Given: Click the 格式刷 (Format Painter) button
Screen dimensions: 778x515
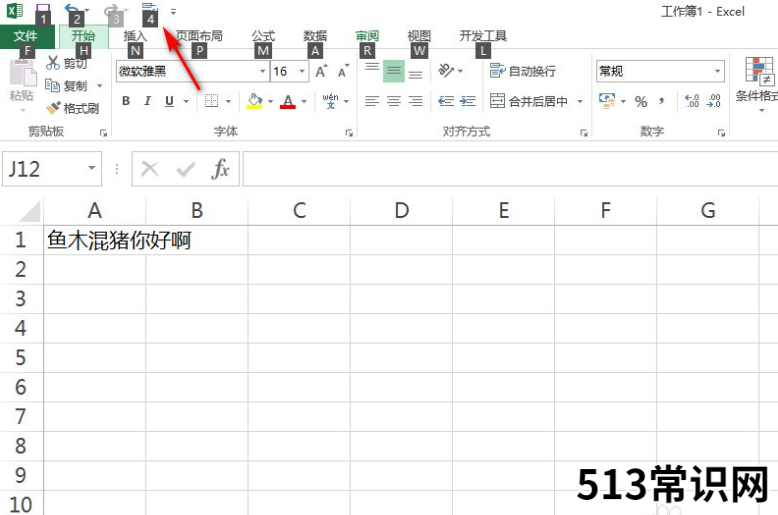Looking at the screenshot, I should [x=72, y=108].
